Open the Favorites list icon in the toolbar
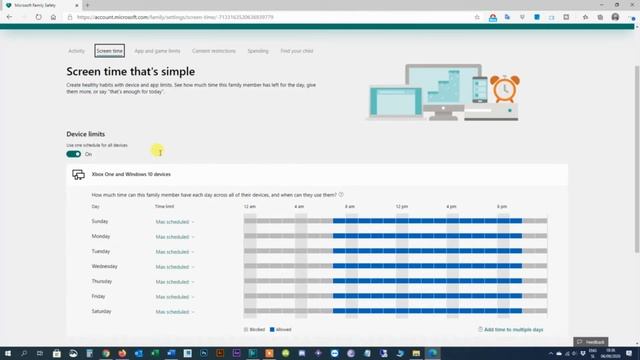 585,17
